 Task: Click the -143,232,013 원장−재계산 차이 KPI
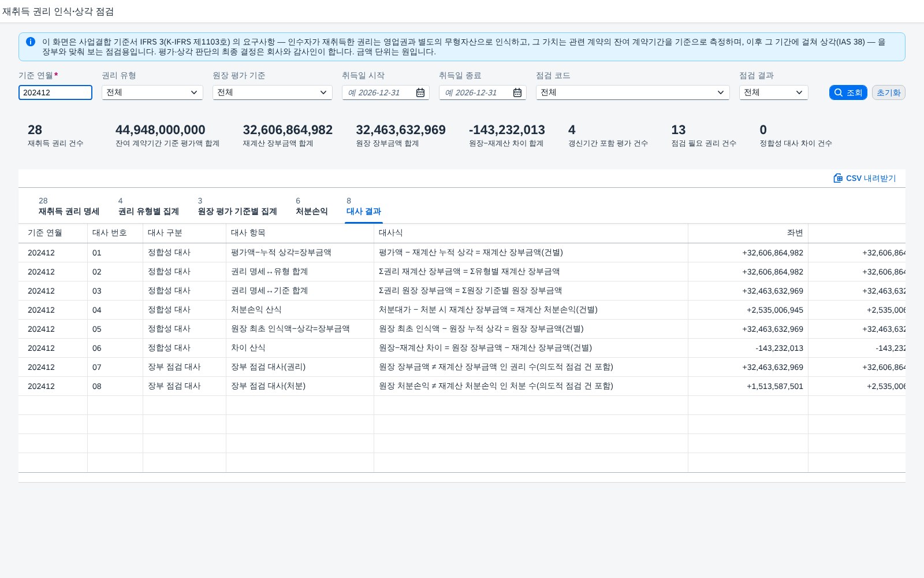tap(507, 136)
